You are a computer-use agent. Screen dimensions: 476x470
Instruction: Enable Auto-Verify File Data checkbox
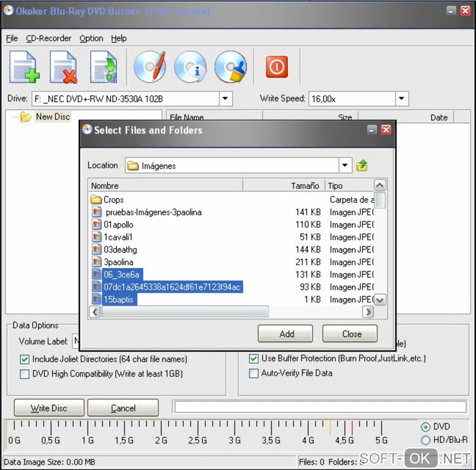[254, 373]
